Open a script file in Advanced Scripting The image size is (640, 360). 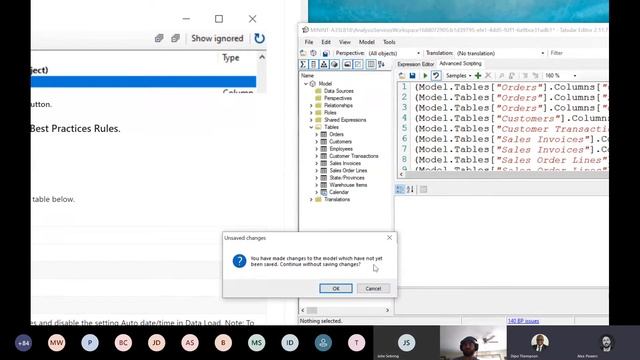[402, 76]
